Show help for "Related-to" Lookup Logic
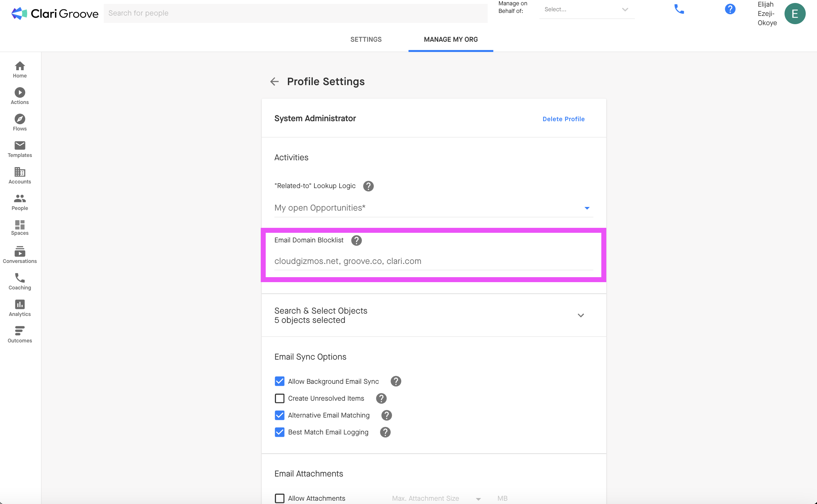817x504 pixels. (x=368, y=186)
